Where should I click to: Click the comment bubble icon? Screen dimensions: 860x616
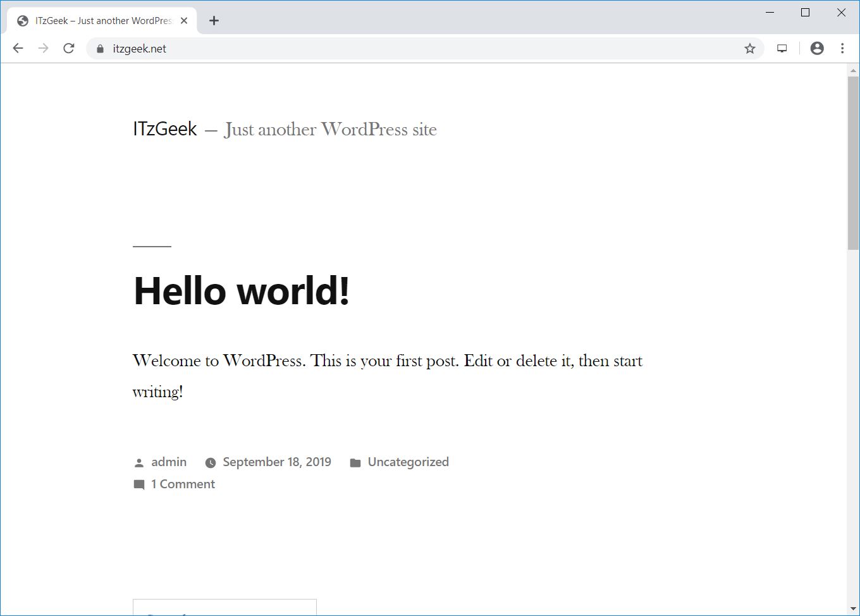click(139, 484)
